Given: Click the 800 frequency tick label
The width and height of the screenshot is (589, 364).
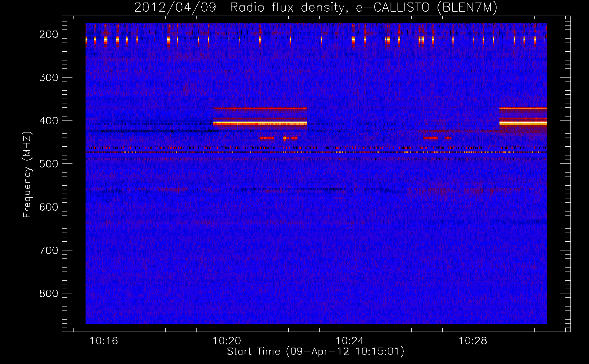Looking at the screenshot, I should [x=49, y=293].
